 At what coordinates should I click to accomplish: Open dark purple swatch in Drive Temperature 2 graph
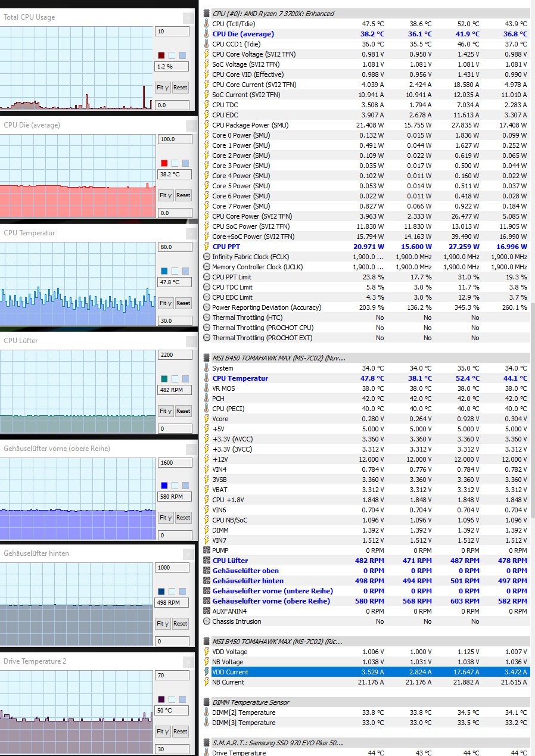click(161, 699)
